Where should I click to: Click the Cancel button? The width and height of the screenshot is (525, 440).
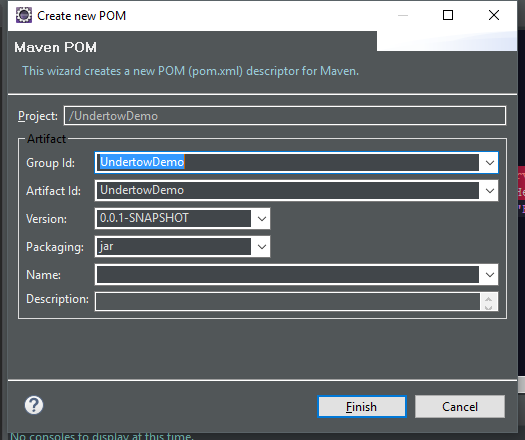pyautogui.click(x=460, y=407)
